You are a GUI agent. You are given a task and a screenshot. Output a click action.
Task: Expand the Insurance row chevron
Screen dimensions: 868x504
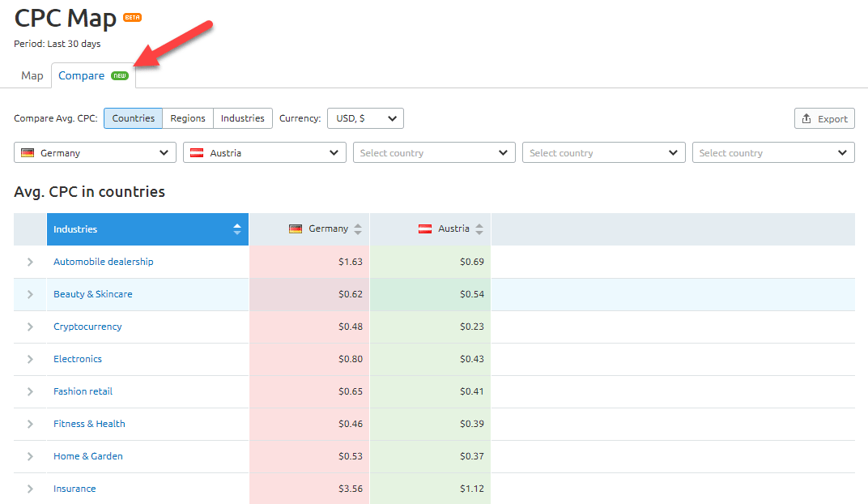tap(30, 489)
